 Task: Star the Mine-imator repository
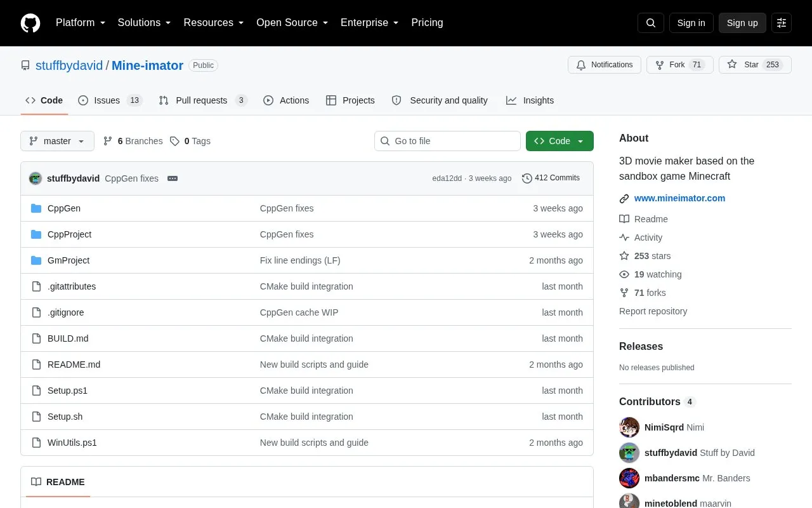tap(755, 65)
